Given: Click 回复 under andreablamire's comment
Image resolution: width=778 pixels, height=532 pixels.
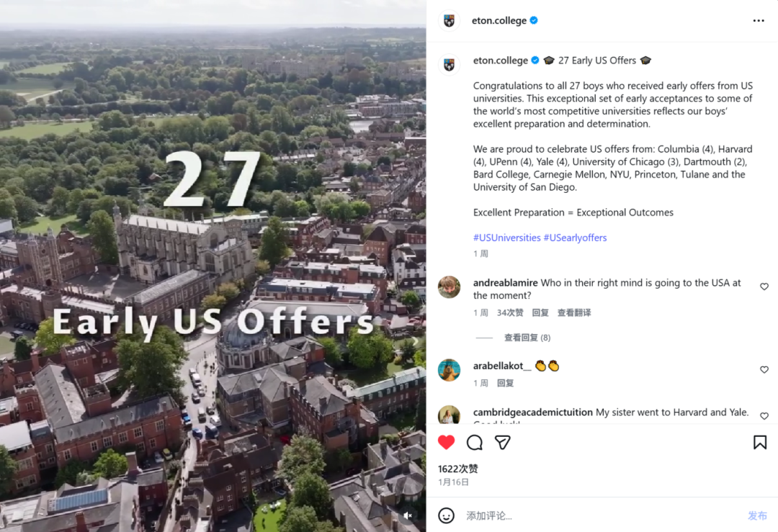Looking at the screenshot, I should [x=540, y=312].
